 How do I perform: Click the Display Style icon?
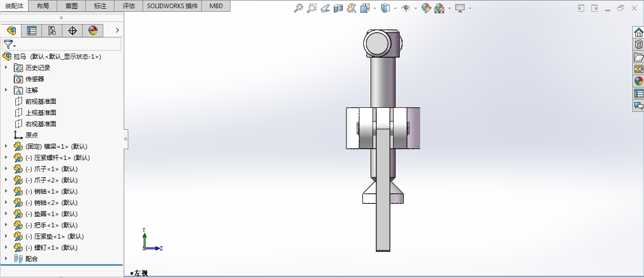386,8
